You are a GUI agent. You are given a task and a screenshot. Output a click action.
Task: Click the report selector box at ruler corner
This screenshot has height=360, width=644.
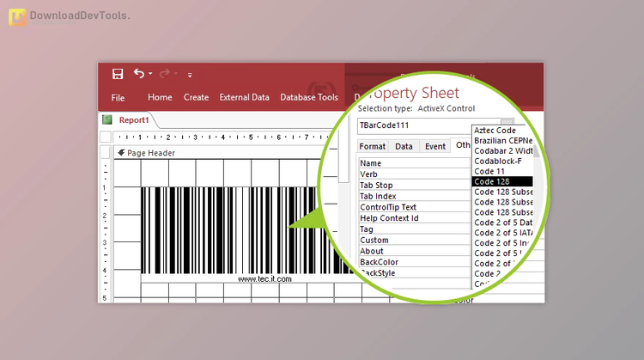click(106, 137)
